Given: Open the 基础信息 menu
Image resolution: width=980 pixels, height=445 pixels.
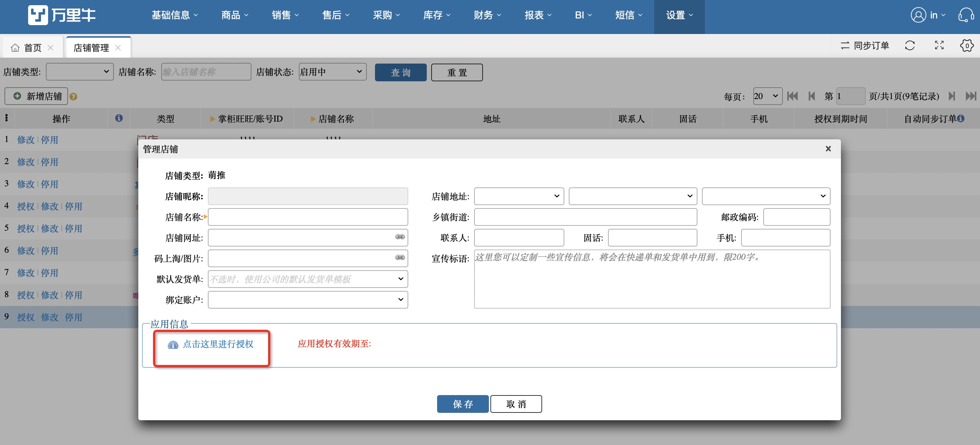Looking at the screenshot, I should (x=175, y=15).
